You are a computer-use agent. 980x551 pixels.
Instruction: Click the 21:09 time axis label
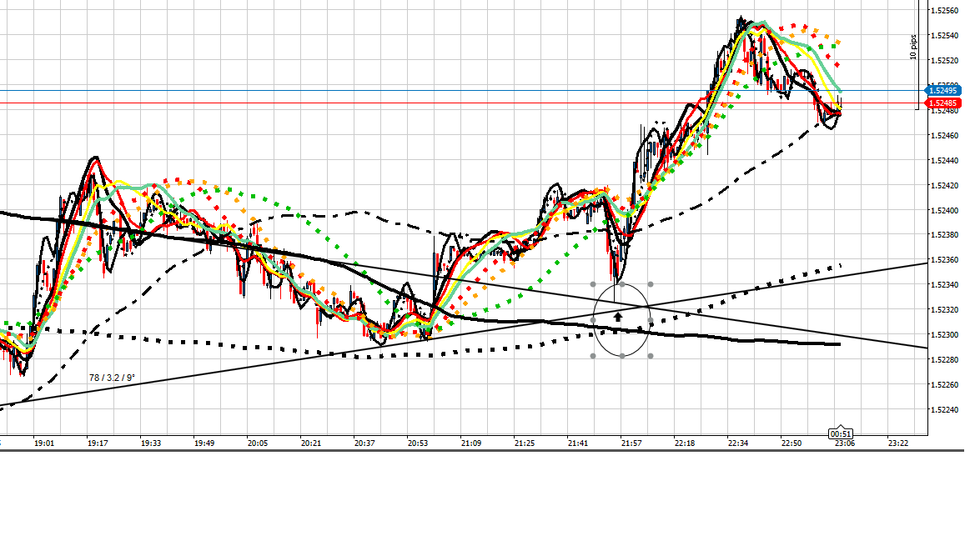pos(471,443)
